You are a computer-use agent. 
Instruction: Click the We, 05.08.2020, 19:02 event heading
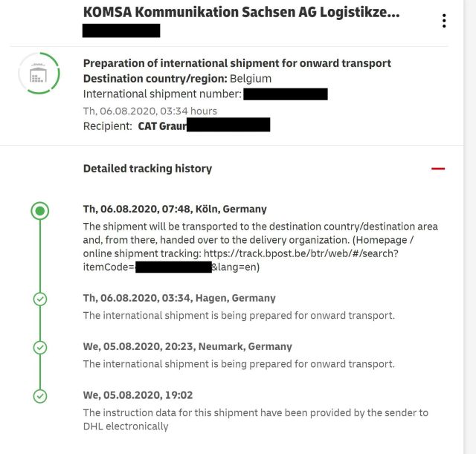(x=138, y=395)
